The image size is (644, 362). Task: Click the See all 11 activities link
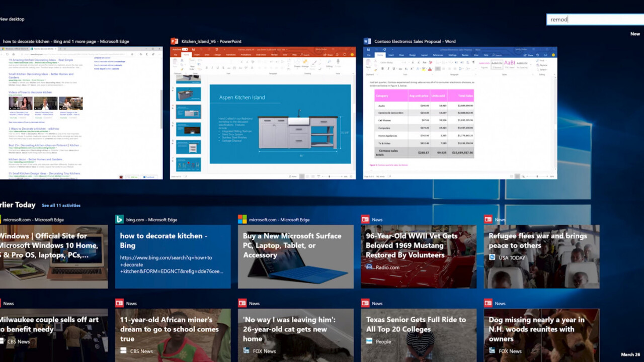coord(61,206)
